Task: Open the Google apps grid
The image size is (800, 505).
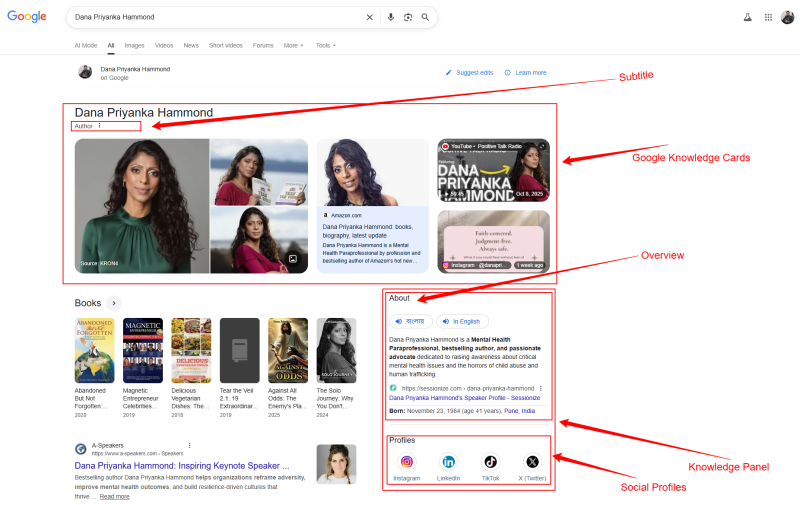Action: point(768,17)
